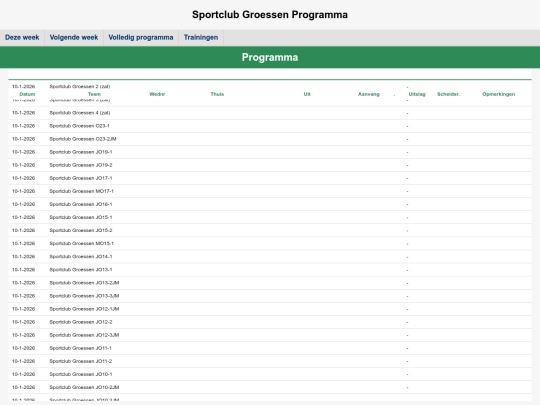
Task: Select the Sportclub Groessen 4 (zat) row
Action: [270, 113]
